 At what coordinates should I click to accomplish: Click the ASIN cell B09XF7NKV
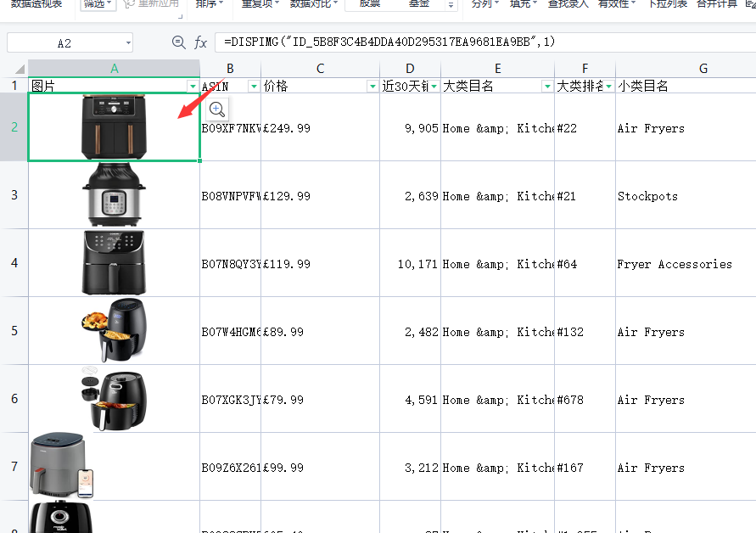(x=231, y=128)
